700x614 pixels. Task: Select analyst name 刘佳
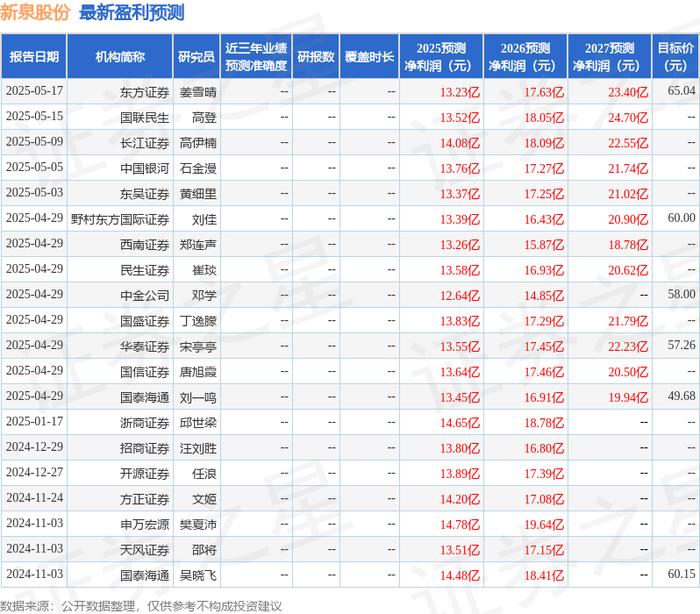click(204, 220)
